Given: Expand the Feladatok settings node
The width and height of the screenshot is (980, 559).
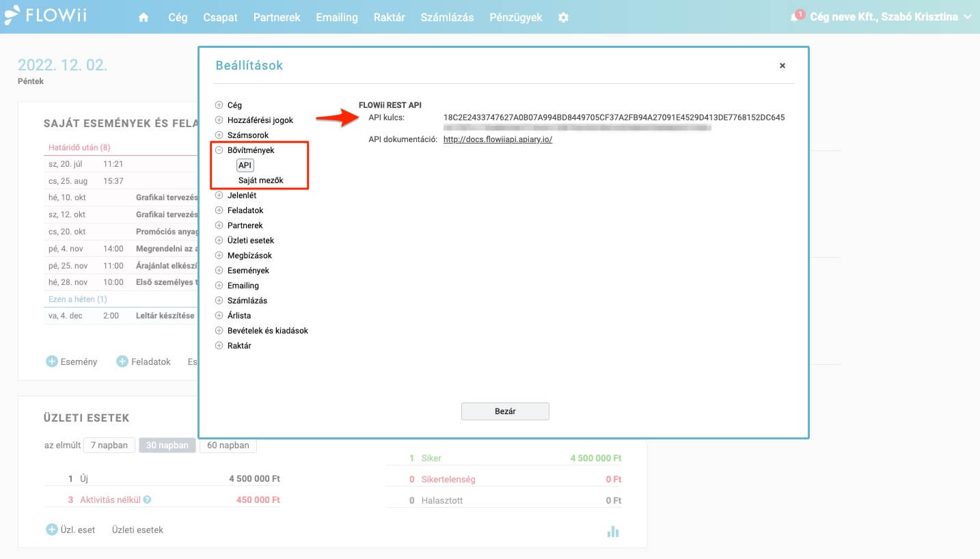Looking at the screenshot, I should tap(219, 210).
